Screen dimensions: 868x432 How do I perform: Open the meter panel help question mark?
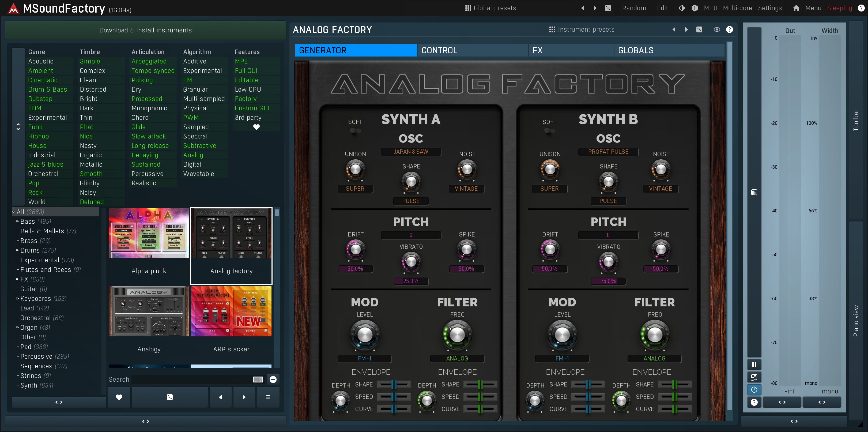coord(754,402)
